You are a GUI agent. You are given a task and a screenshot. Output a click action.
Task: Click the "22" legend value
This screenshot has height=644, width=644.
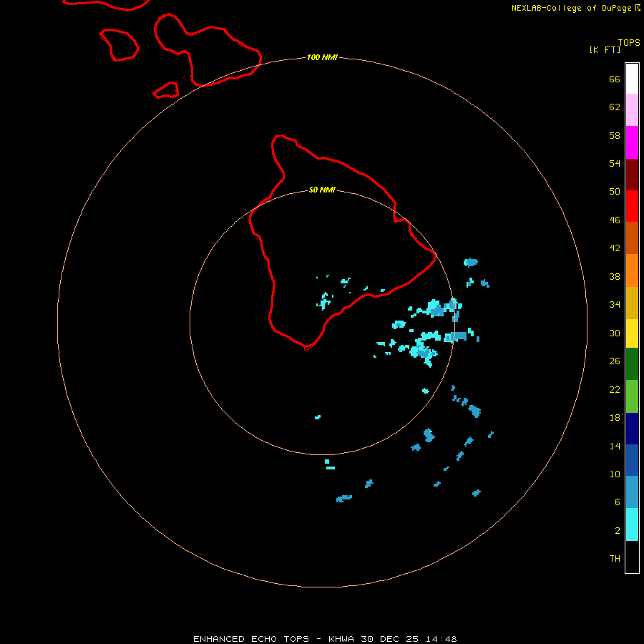point(615,389)
